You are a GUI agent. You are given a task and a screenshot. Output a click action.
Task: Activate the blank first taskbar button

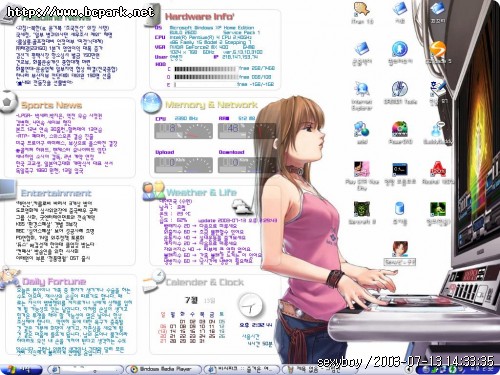pyautogui.click(x=85, y=369)
